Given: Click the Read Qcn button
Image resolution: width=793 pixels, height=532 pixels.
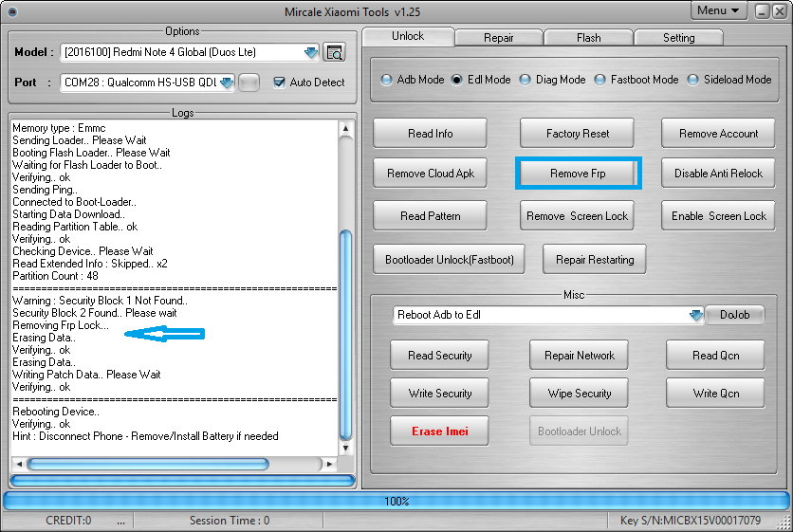Looking at the screenshot, I should [x=715, y=356].
